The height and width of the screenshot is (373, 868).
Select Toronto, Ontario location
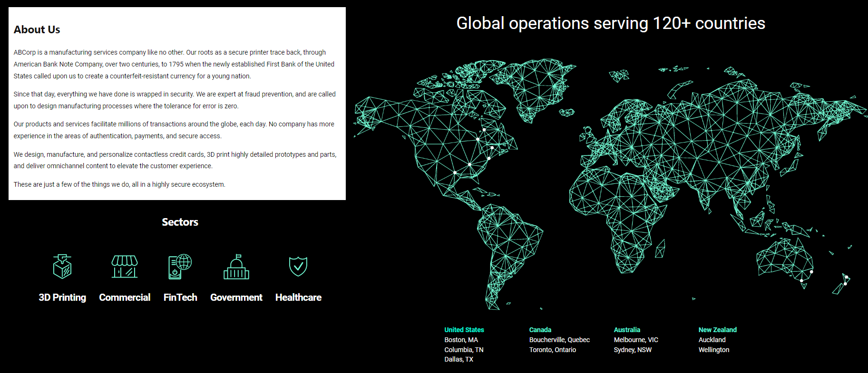click(x=553, y=350)
